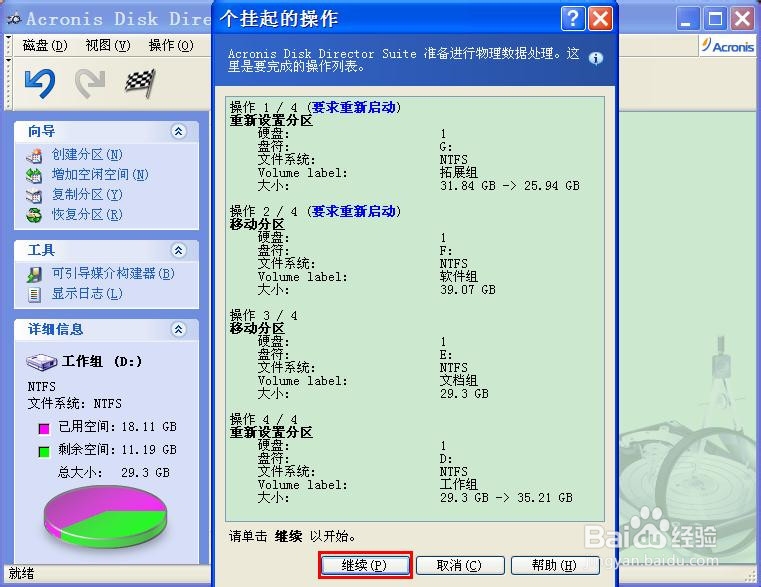
Task: Click the volume label 文档组
Action: (459, 380)
